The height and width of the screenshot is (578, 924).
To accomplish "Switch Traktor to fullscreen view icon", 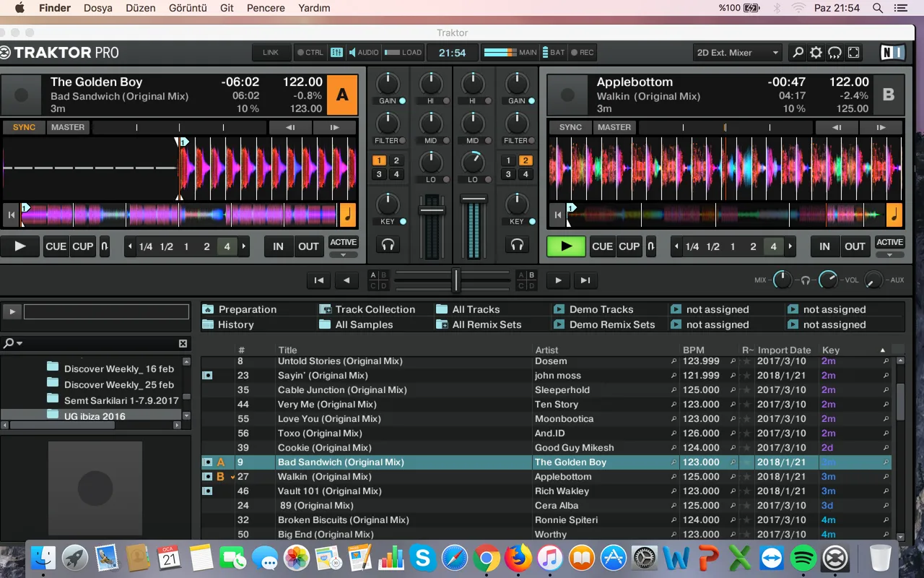I will pyautogui.click(x=853, y=53).
